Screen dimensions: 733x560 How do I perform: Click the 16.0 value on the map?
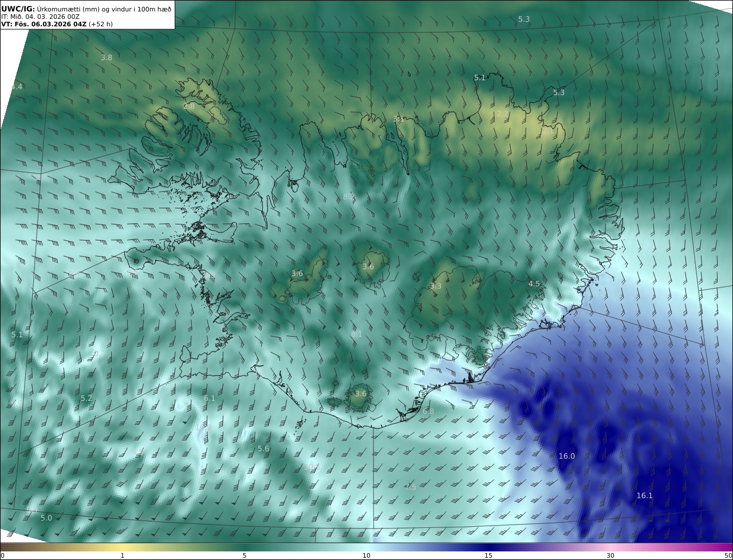[x=566, y=456]
